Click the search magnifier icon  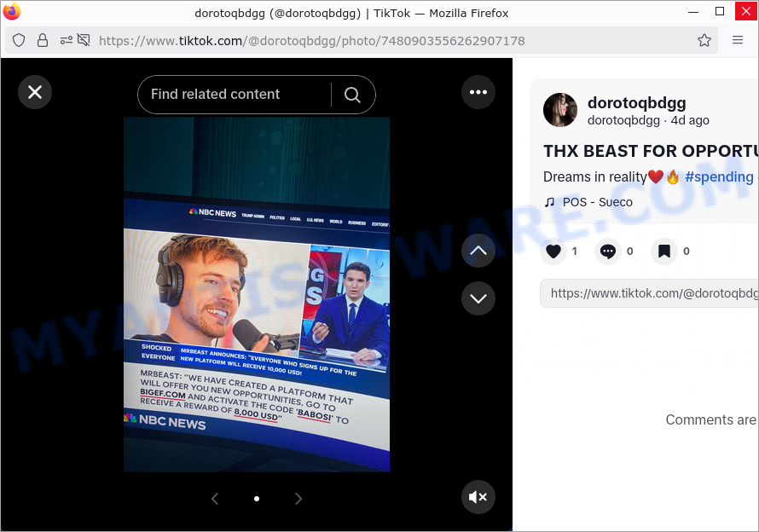352,95
